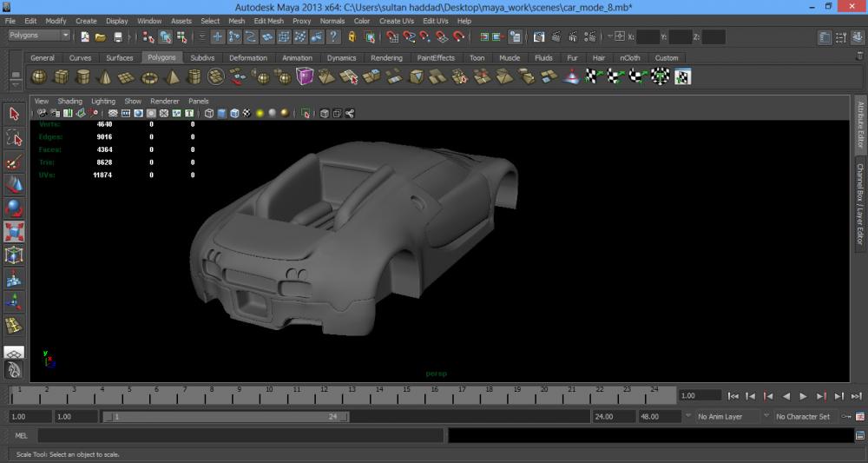Click the MEL command input field
Image resolution: width=868 pixels, height=463 pixels.
(240, 435)
